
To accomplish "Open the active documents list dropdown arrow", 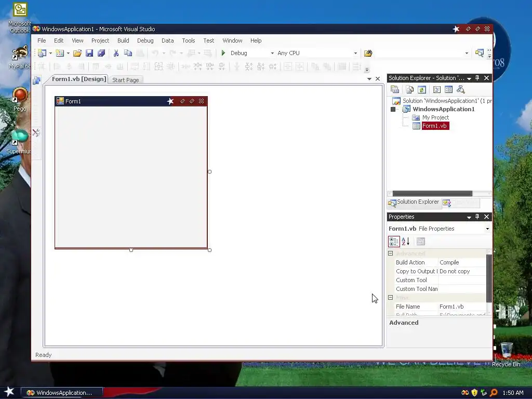I will point(369,79).
